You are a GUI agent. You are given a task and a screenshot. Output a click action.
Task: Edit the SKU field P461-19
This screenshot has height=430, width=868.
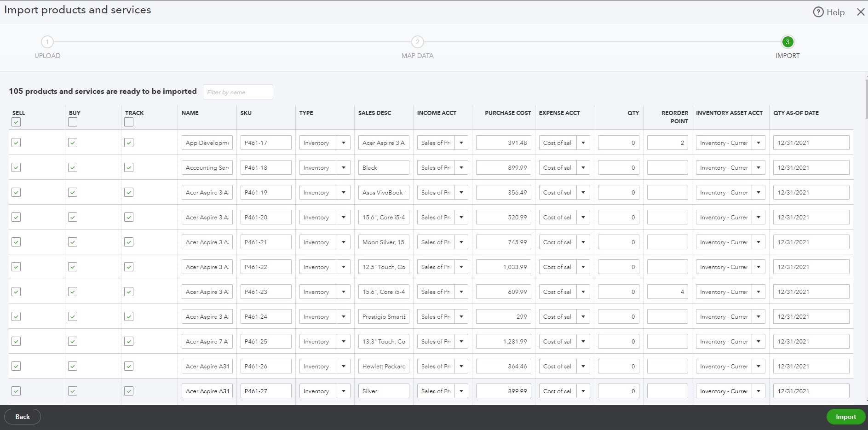pos(266,192)
